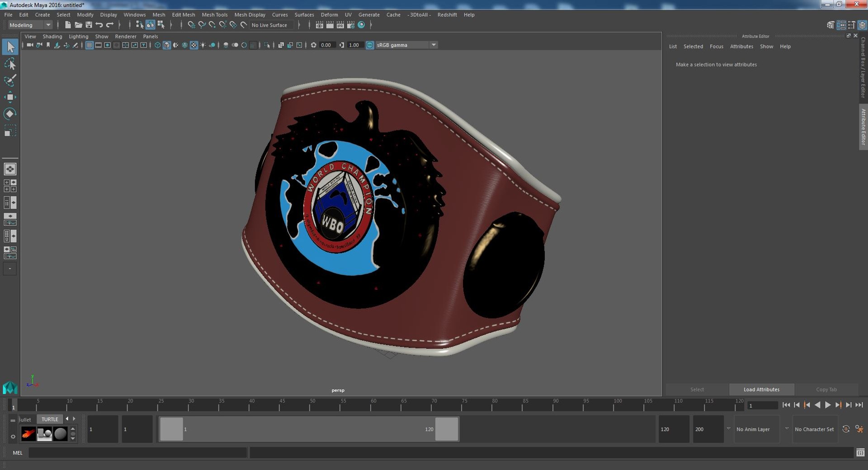Activate the Rotate tool

point(10,114)
